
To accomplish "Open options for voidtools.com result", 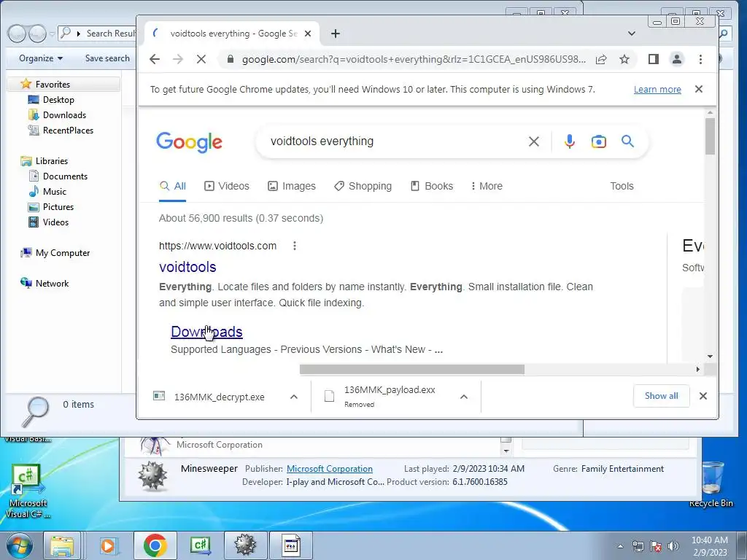I will click(x=295, y=246).
